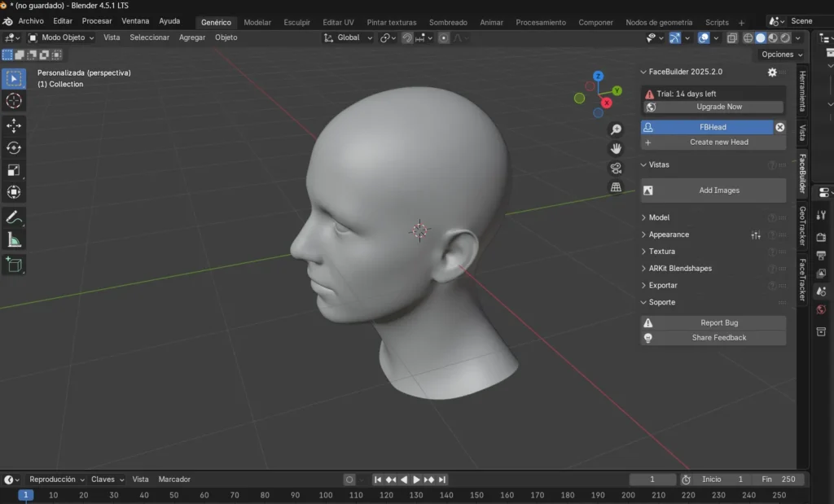This screenshot has height=504, width=834.
Task: Open the Modo Objeto mode dropdown
Action: [x=62, y=37]
